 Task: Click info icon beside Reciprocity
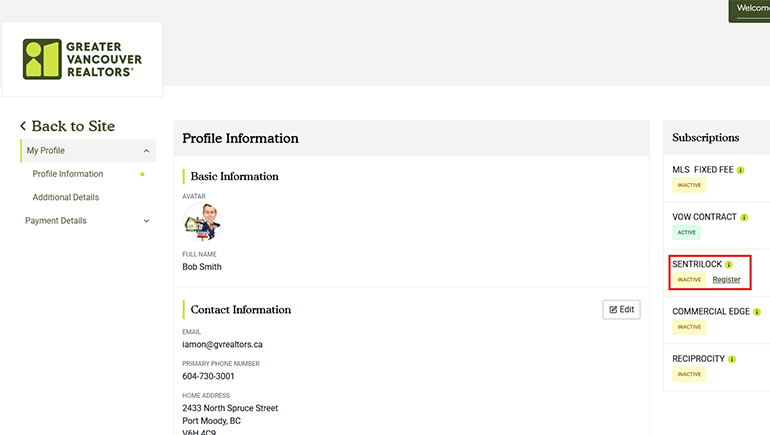click(x=733, y=359)
